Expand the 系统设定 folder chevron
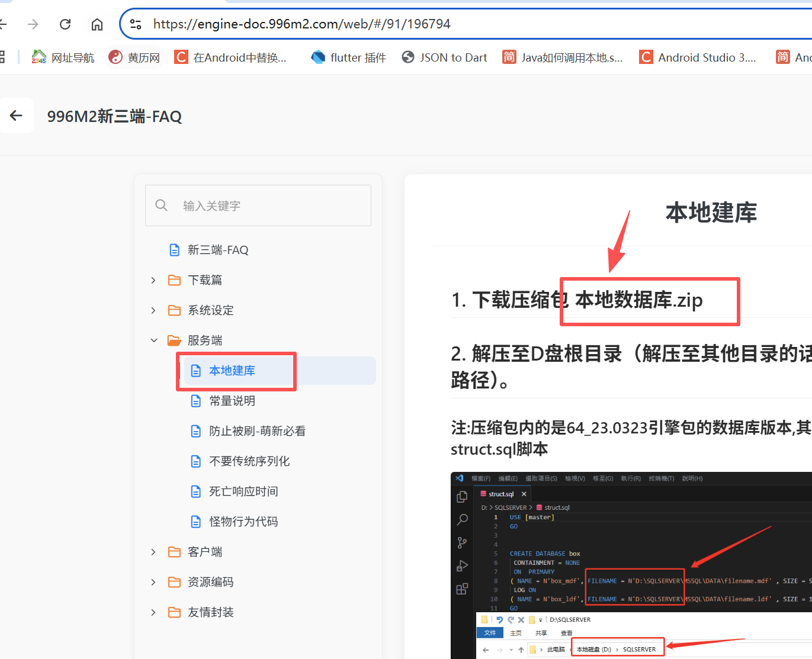The height and width of the screenshot is (659, 812). 153,310
